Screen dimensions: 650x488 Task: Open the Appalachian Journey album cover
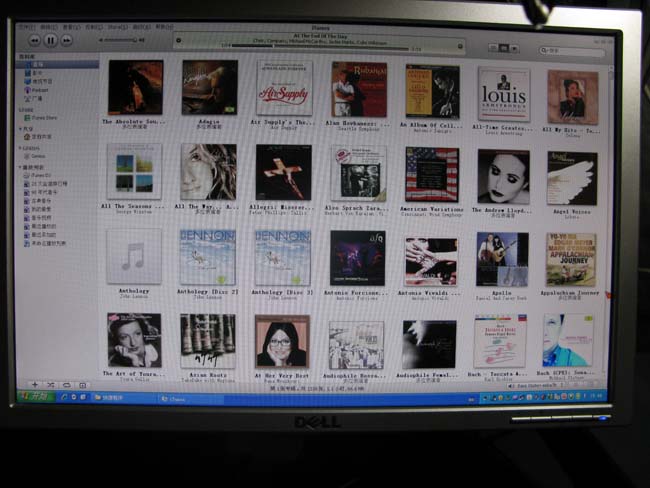pyautogui.click(x=571, y=260)
